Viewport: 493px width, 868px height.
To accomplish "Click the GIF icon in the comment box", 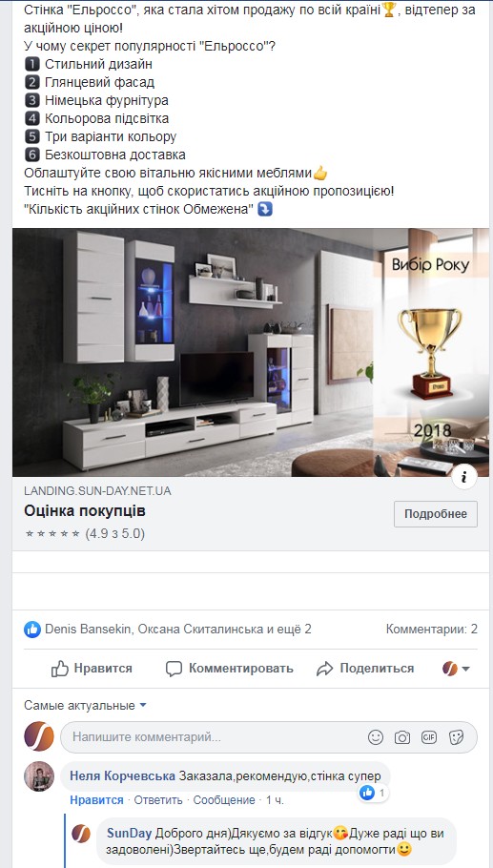I will [x=429, y=736].
